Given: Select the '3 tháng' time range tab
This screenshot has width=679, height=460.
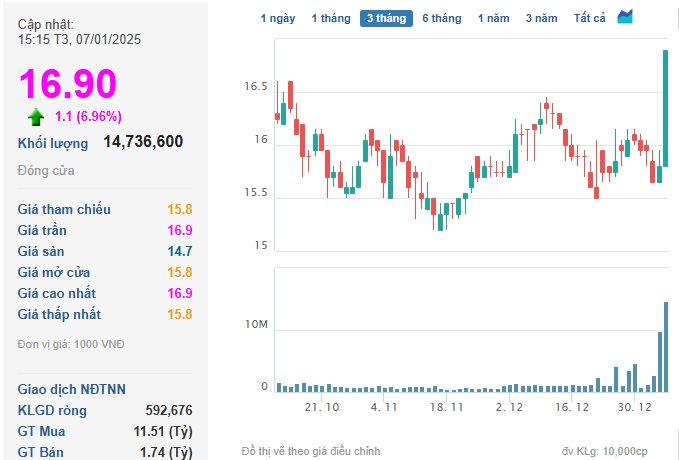Looking at the screenshot, I should pyautogui.click(x=386, y=18).
